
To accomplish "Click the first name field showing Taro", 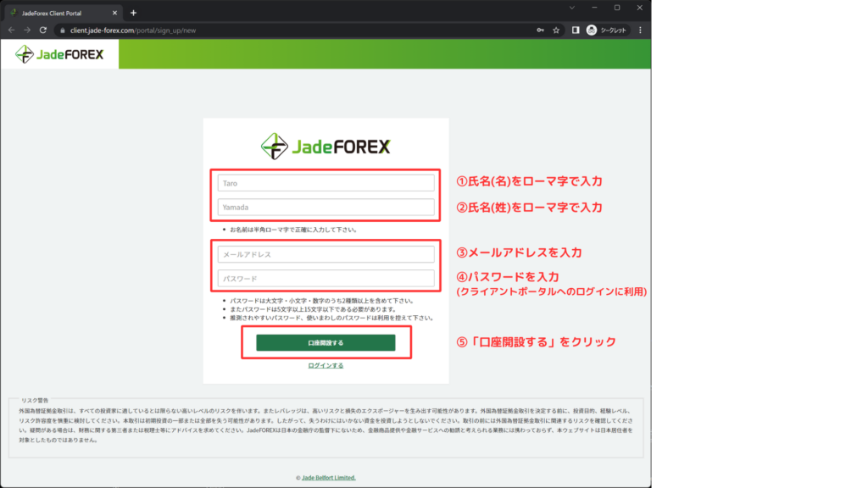I will click(325, 182).
